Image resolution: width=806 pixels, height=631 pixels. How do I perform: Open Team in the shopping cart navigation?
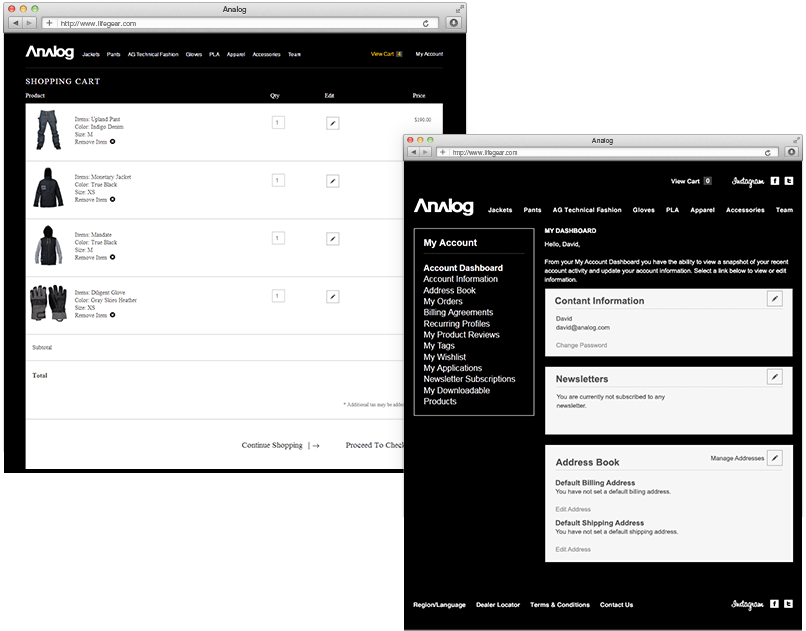point(295,54)
